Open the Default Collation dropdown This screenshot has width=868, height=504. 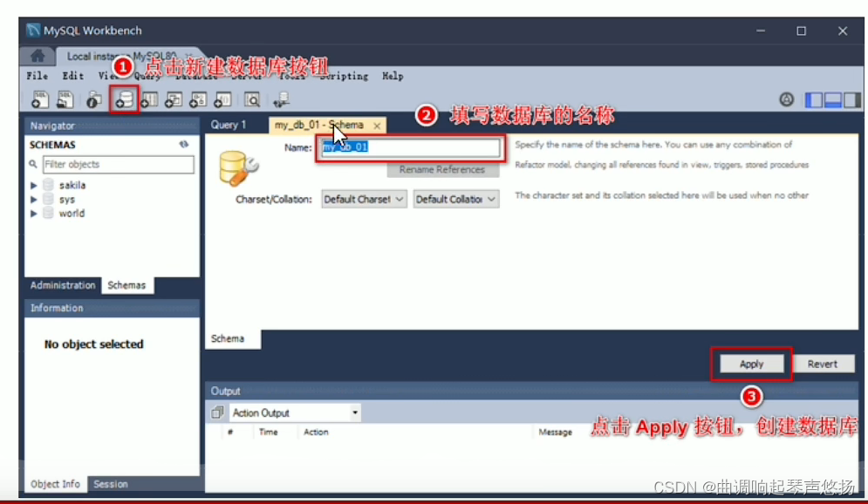(x=456, y=199)
